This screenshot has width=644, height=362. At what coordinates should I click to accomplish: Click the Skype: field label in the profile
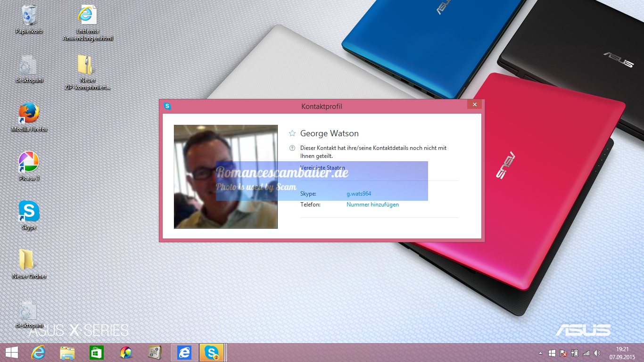(308, 194)
